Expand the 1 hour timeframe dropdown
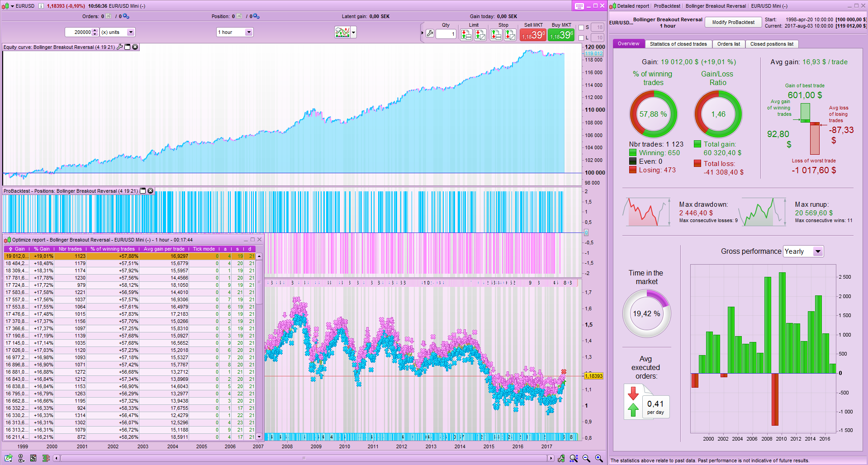This screenshot has width=868, height=465. (x=248, y=32)
